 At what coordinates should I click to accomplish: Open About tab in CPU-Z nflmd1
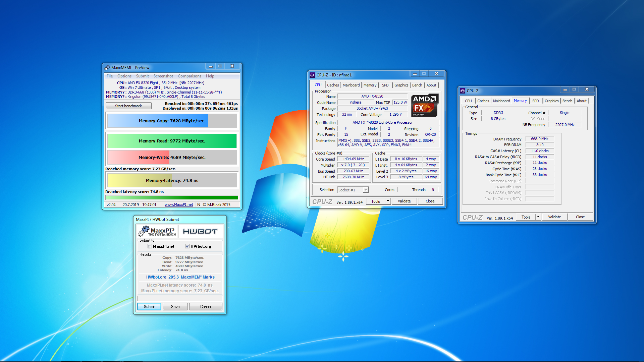pos(431,85)
